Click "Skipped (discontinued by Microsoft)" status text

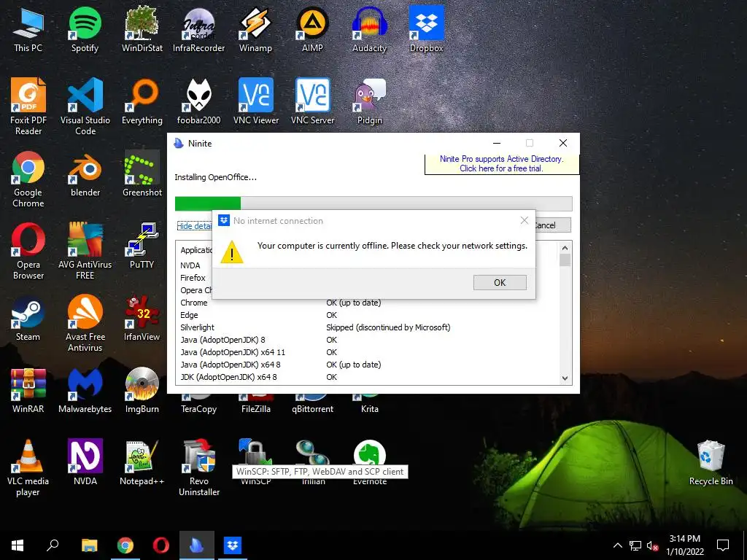(388, 327)
